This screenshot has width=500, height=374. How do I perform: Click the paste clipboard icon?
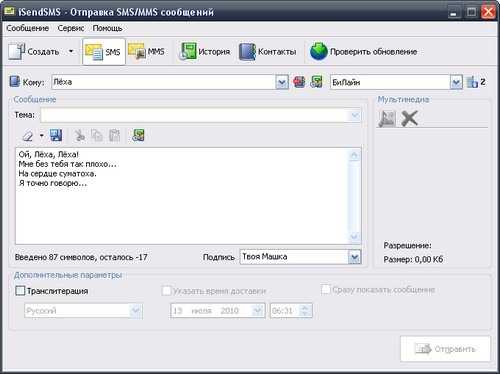coord(114,135)
